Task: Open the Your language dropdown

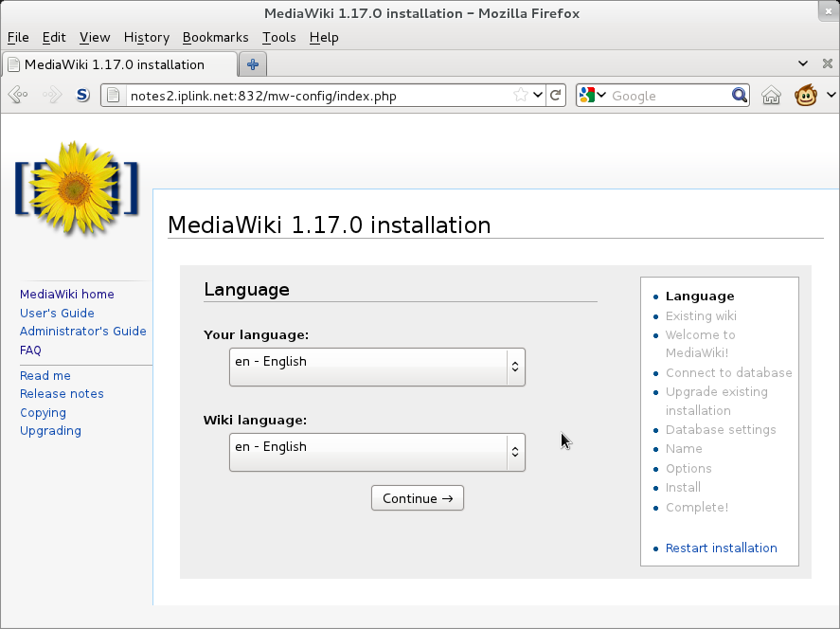Action: (377, 367)
